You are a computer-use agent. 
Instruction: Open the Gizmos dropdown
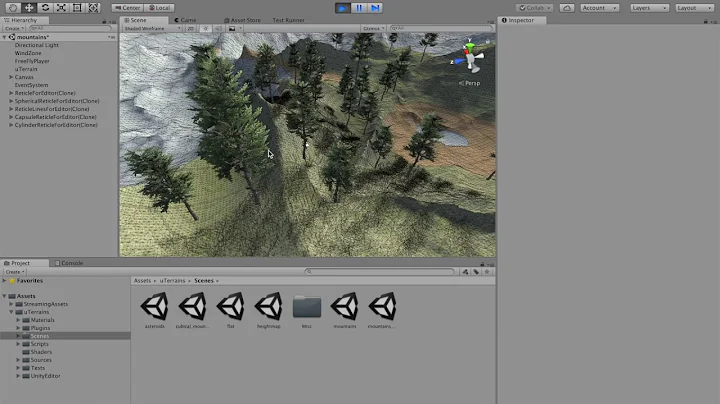tap(374, 28)
